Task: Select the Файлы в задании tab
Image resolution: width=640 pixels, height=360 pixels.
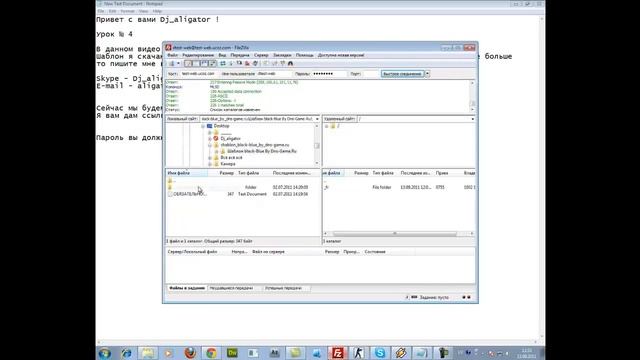Action: point(187,288)
